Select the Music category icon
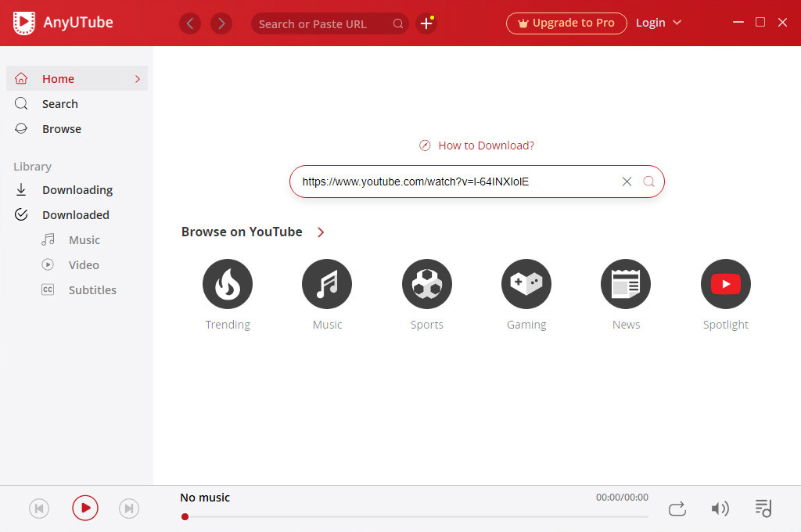Image resolution: width=801 pixels, height=532 pixels. pos(327,284)
